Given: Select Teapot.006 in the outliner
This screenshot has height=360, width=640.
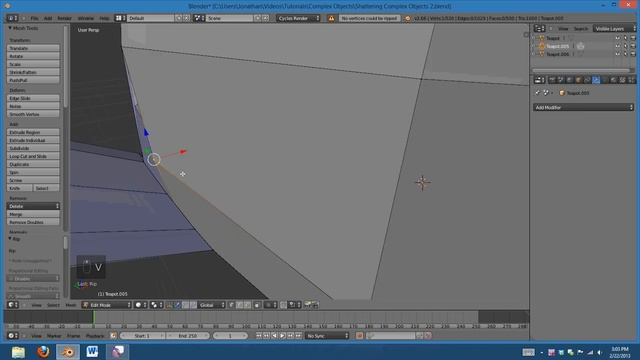Looking at the screenshot, I should [x=558, y=54].
